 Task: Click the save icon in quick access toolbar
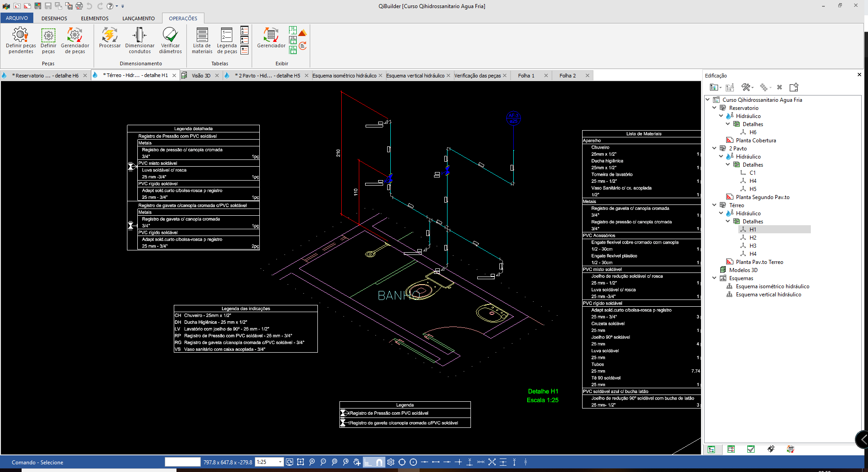pyautogui.click(x=48, y=6)
